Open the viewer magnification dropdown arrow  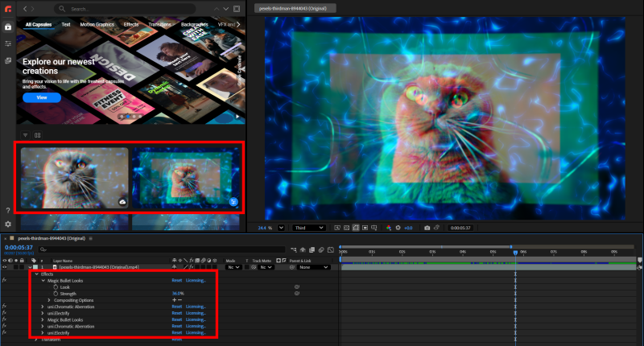click(281, 228)
